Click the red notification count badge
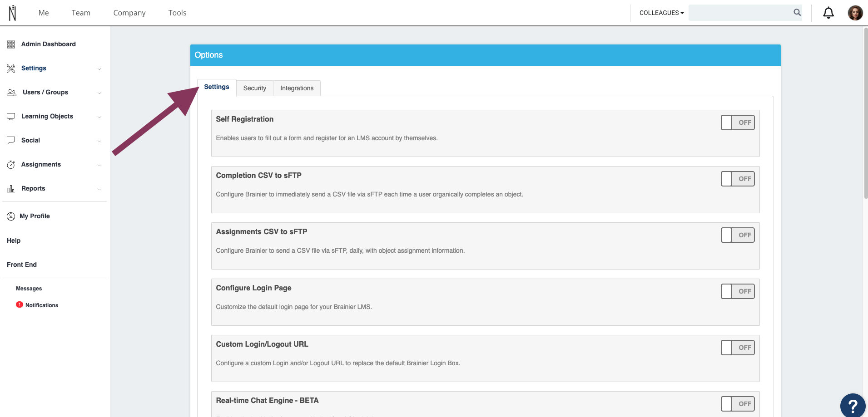868x417 pixels. (x=20, y=304)
